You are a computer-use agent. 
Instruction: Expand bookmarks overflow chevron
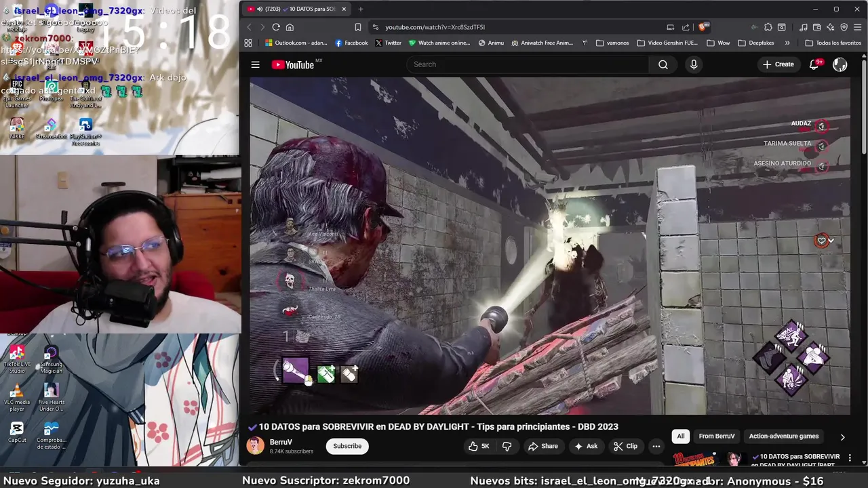coord(787,43)
